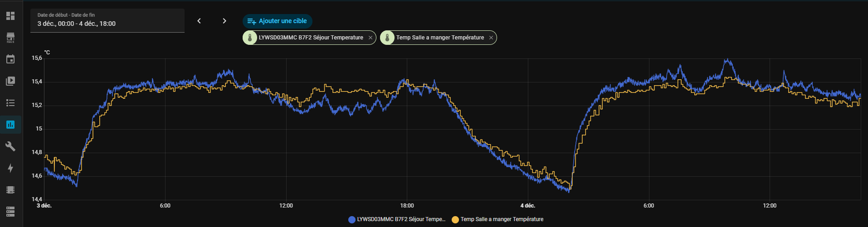The width and height of the screenshot is (868, 227).
Task: Remove the Temp Salle a manger chip
Action: pos(491,38)
